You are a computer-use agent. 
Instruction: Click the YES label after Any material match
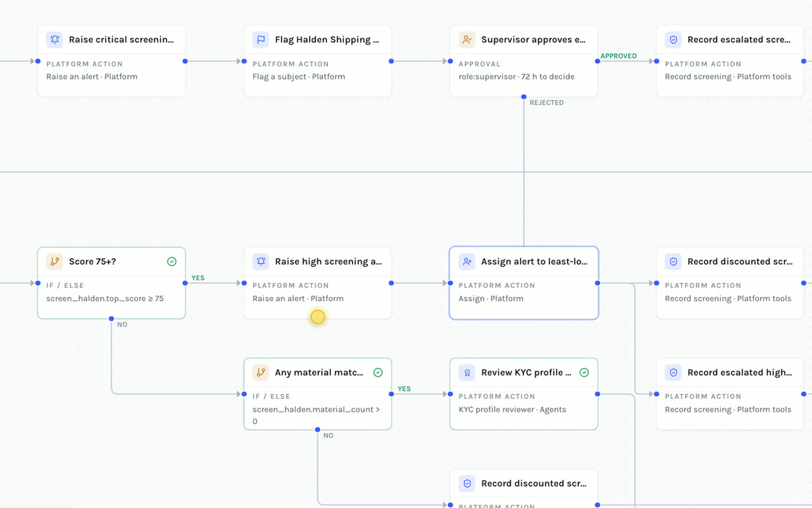click(x=404, y=389)
